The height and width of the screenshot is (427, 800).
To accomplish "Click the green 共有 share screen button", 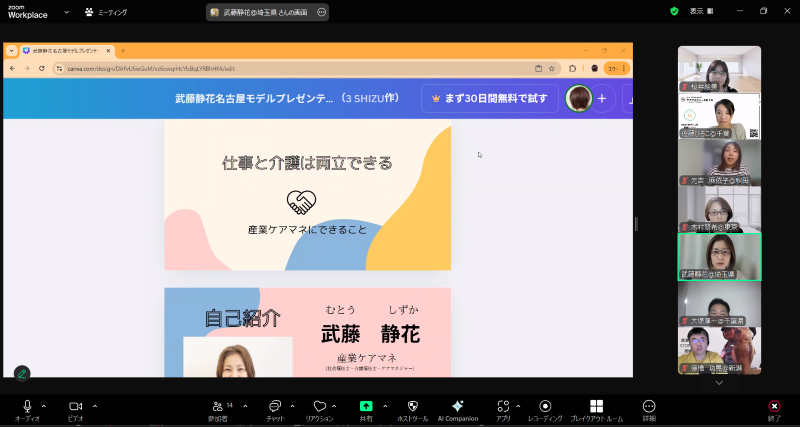I will 366,406.
